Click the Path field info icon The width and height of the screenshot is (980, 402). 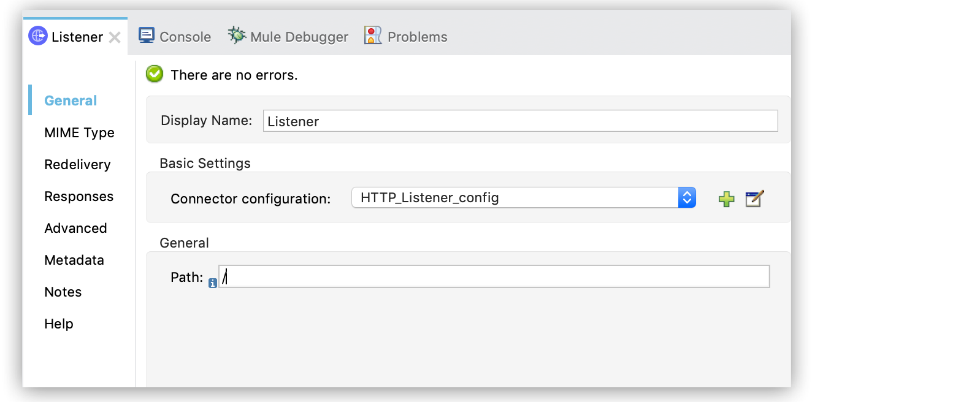(212, 283)
